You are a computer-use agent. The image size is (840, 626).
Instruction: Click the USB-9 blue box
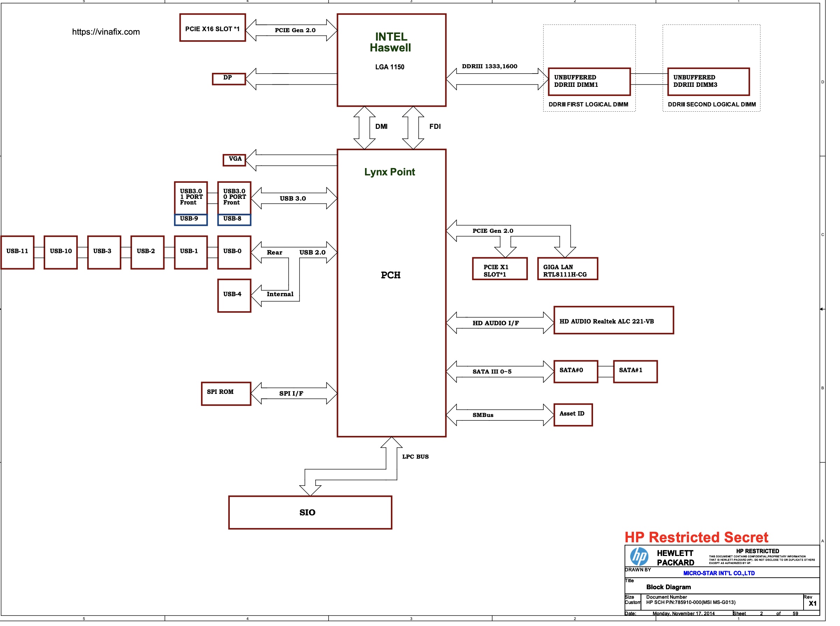tap(191, 220)
